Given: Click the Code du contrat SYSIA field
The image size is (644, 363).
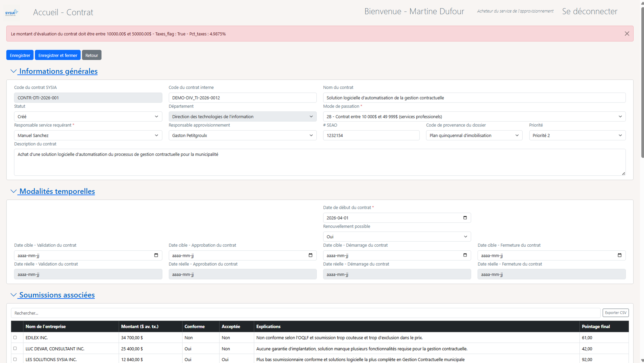Looking at the screenshot, I should [88, 98].
